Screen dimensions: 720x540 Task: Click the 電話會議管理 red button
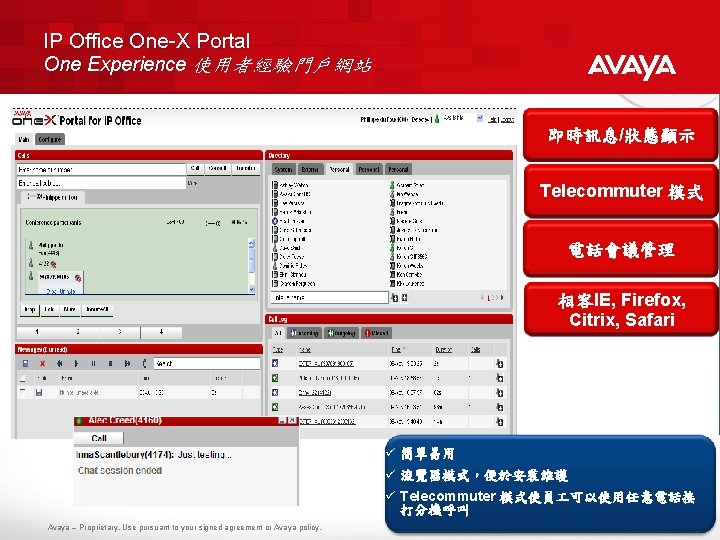point(621,250)
